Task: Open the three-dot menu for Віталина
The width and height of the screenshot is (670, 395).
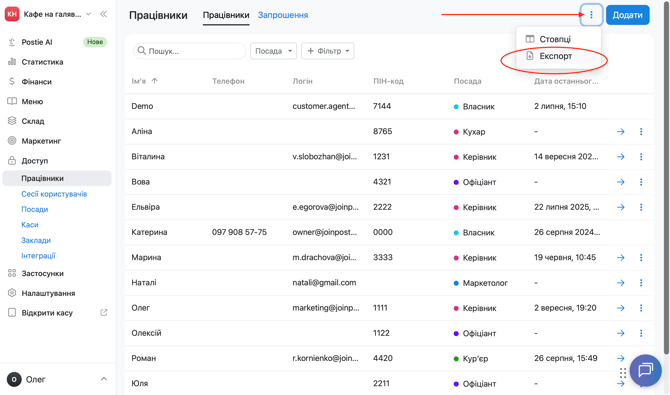Action: tap(641, 157)
